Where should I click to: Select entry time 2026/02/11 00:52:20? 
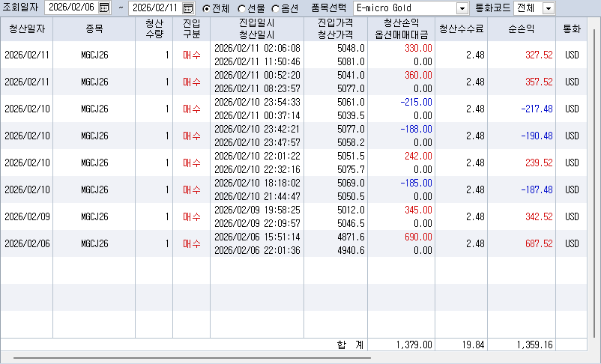click(x=257, y=75)
